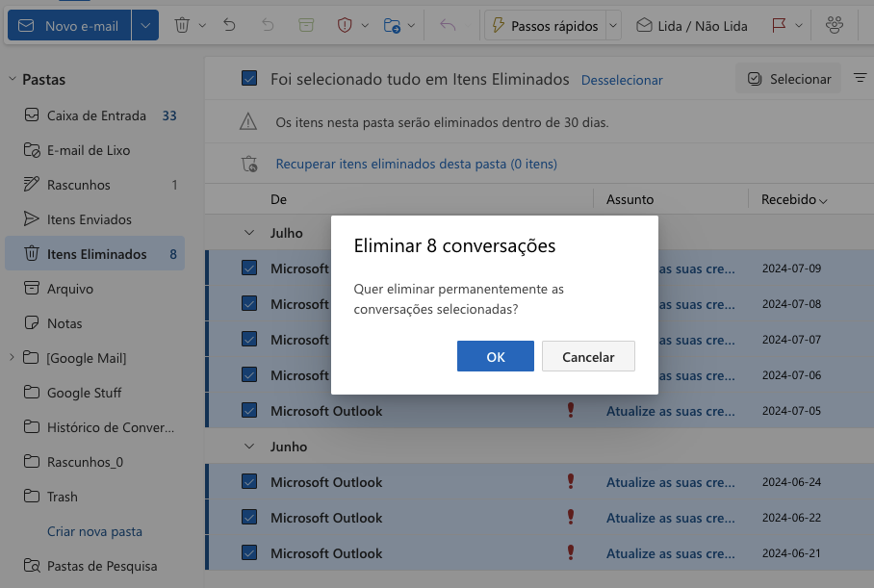874x588 pixels.
Task: Click the move-to-folder icon
Action: [392, 25]
